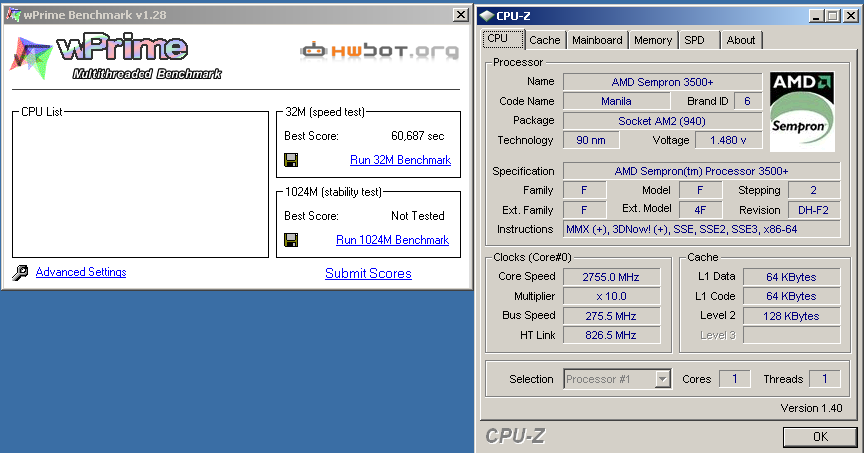Click the Stepping value 2
Image resolution: width=864 pixels, height=453 pixels.
[813, 191]
